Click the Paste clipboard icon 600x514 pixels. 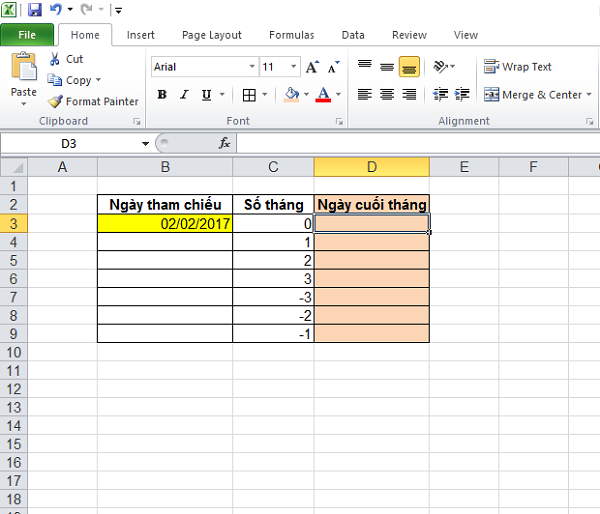23,70
